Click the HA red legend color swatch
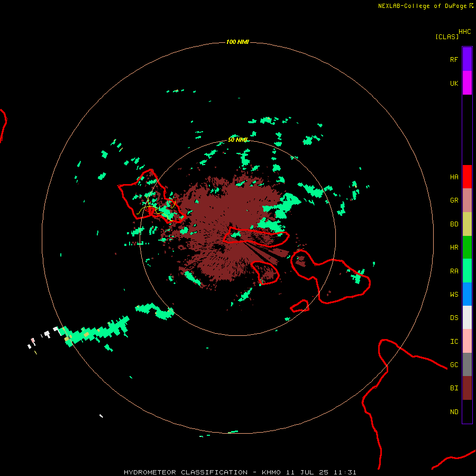Viewport: 476px width, 476px height. point(467,177)
